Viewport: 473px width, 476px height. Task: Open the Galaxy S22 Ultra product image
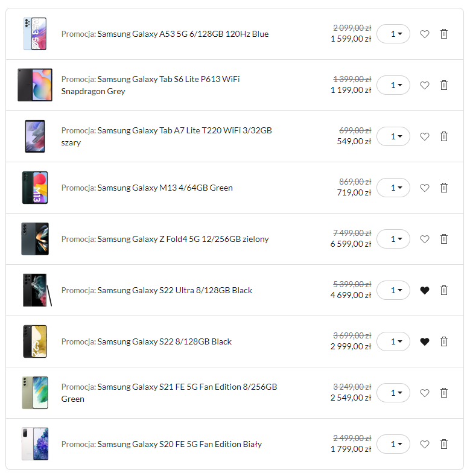click(x=37, y=290)
